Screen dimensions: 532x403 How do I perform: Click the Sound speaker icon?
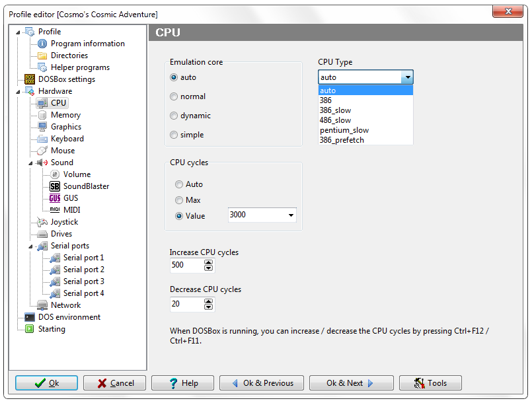42,163
